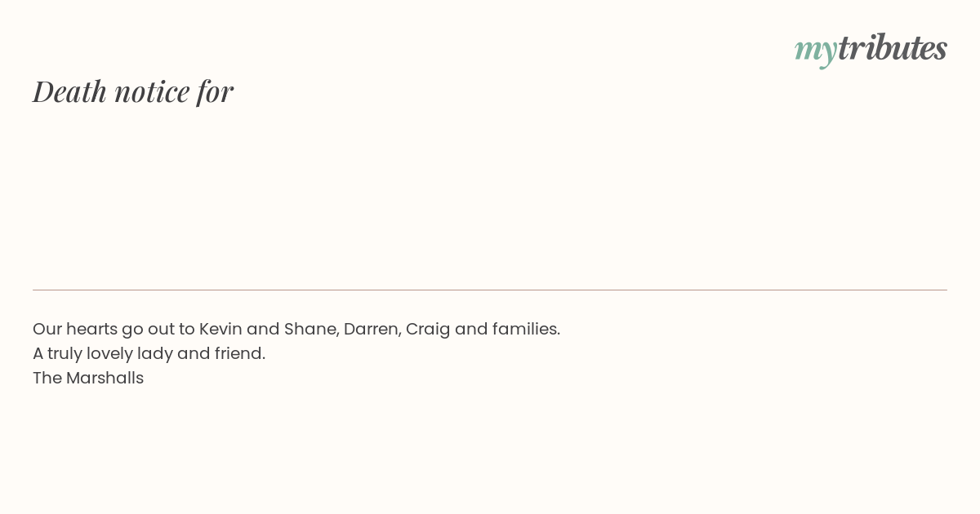The height and width of the screenshot is (514, 980).
Task: Click the "Death notice for" heading
Action: 133,91
